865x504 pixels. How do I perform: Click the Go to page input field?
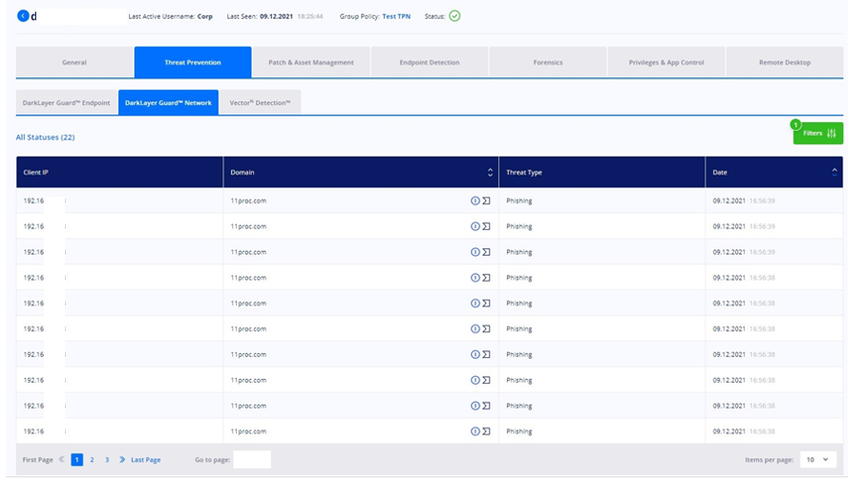pyautogui.click(x=252, y=460)
